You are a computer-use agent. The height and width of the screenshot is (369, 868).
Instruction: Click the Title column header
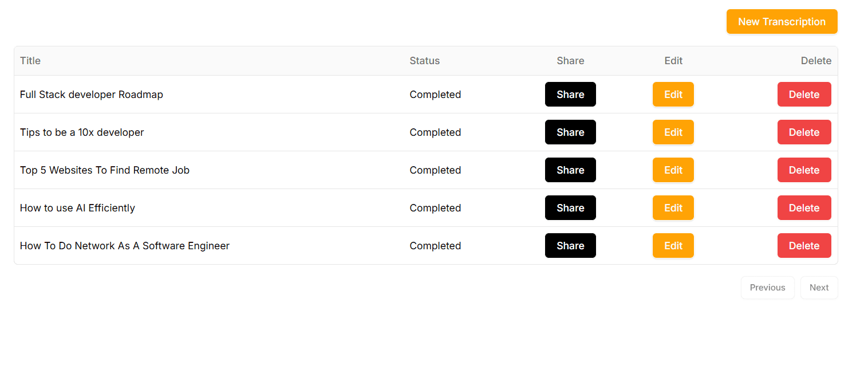(x=30, y=60)
